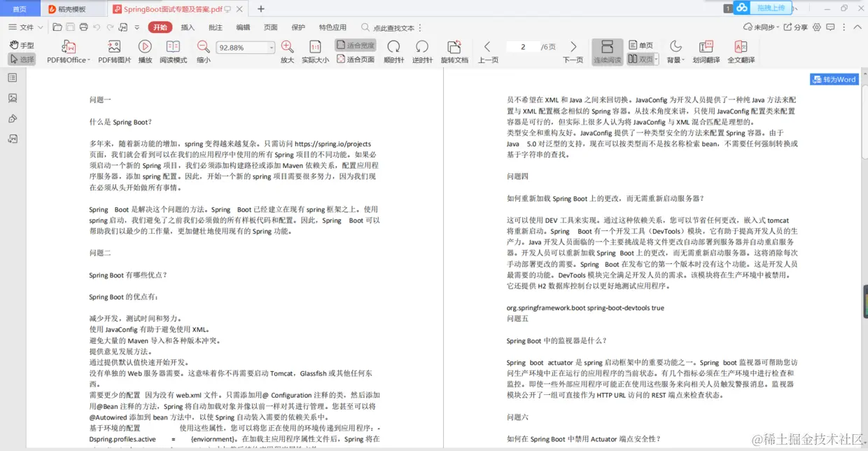Viewport: 868px width, 451px height.
Task: Click the undo arrow
Action: click(97, 27)
